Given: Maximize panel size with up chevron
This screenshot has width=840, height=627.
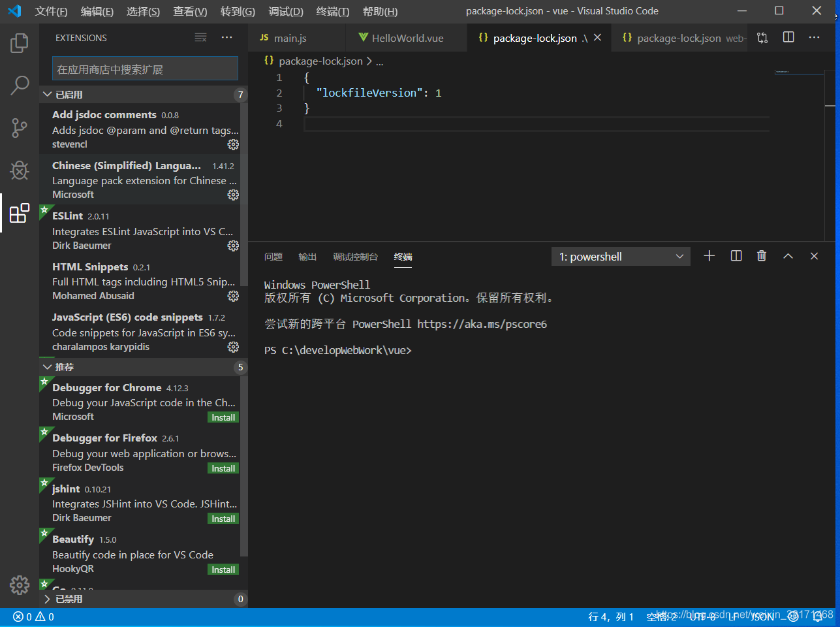Looking at the screenshot, I should click(788, 256).
